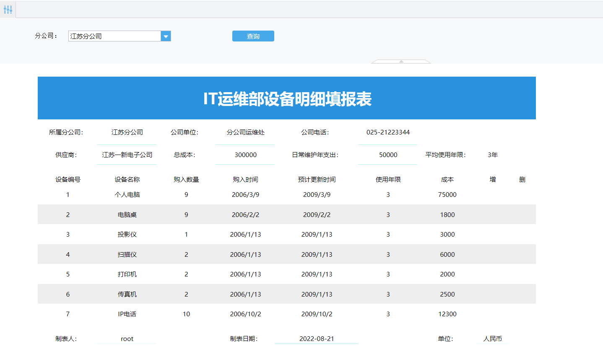603x364 pixels.
Task: Select the cost cell showing 75000
Action: coord(447,195)
